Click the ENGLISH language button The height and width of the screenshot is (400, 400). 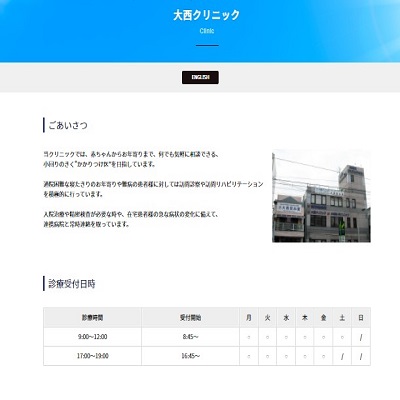click(x=200, y=77)
